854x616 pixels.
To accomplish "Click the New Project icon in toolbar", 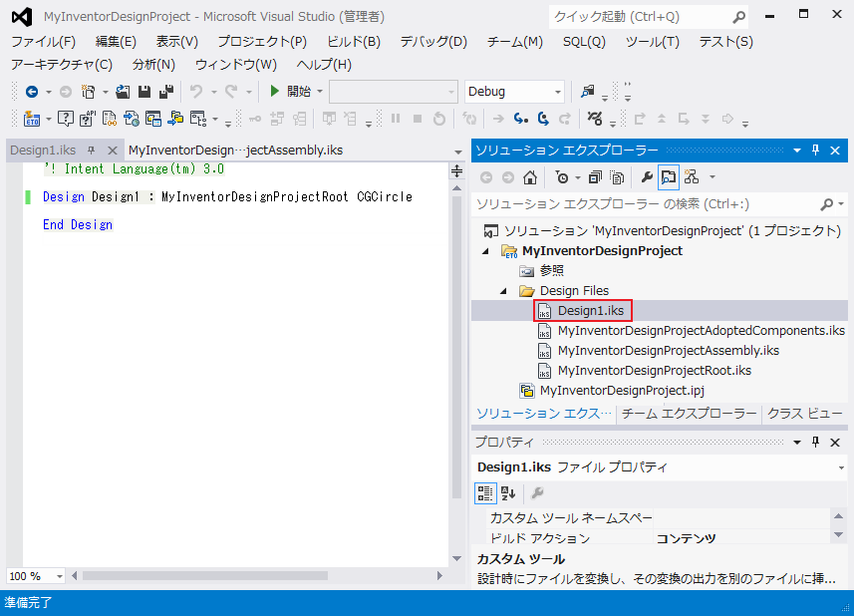I will click(x=88, y=92).
